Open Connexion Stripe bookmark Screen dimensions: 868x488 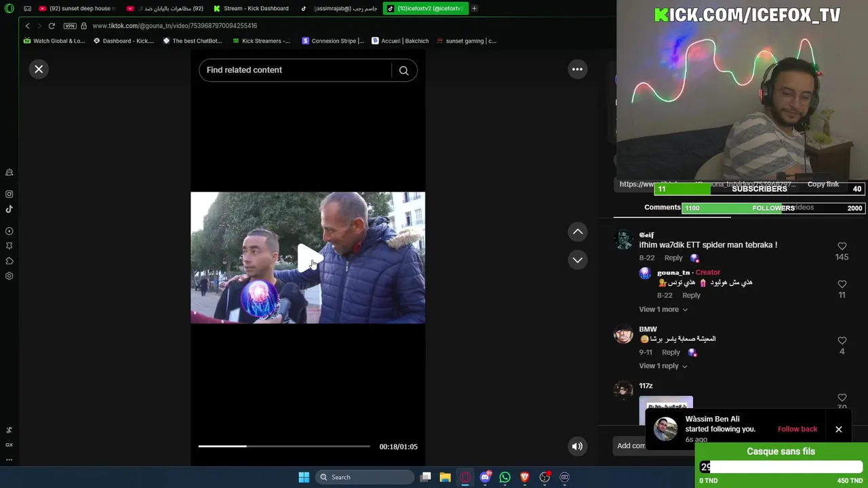click(x=333, y=41)
